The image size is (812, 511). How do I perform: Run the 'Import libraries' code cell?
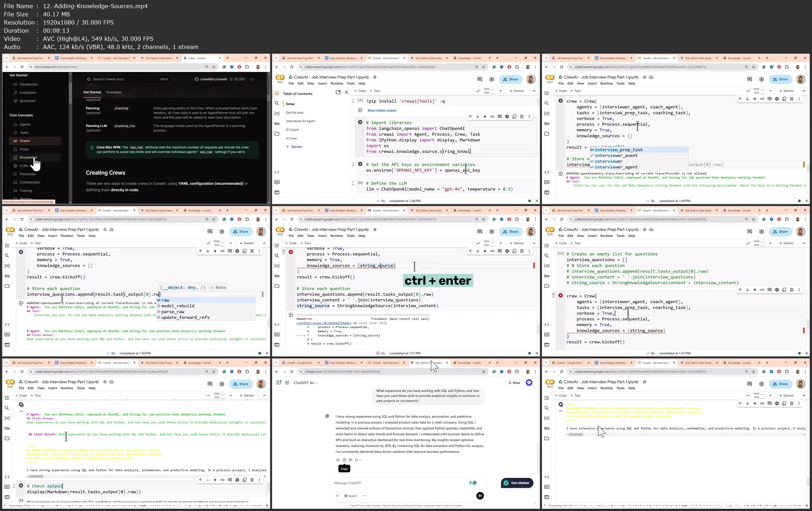(x=360, y=122)
